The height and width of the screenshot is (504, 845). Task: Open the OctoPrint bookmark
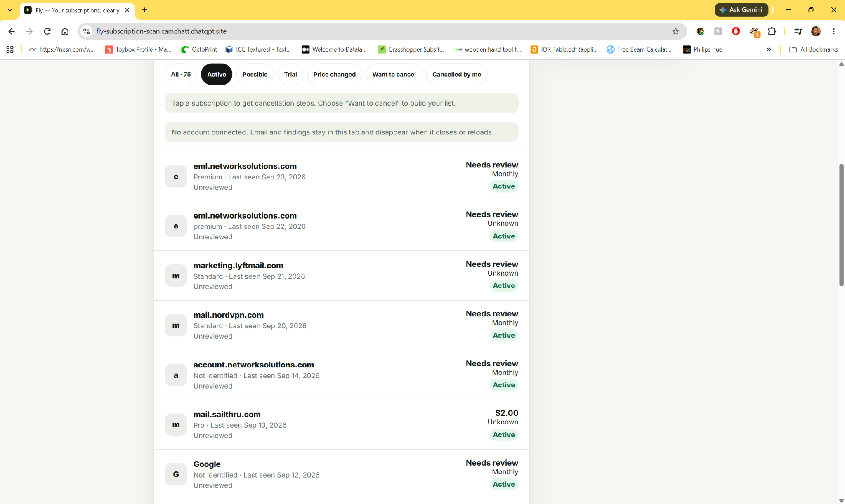tap(199, 49)
